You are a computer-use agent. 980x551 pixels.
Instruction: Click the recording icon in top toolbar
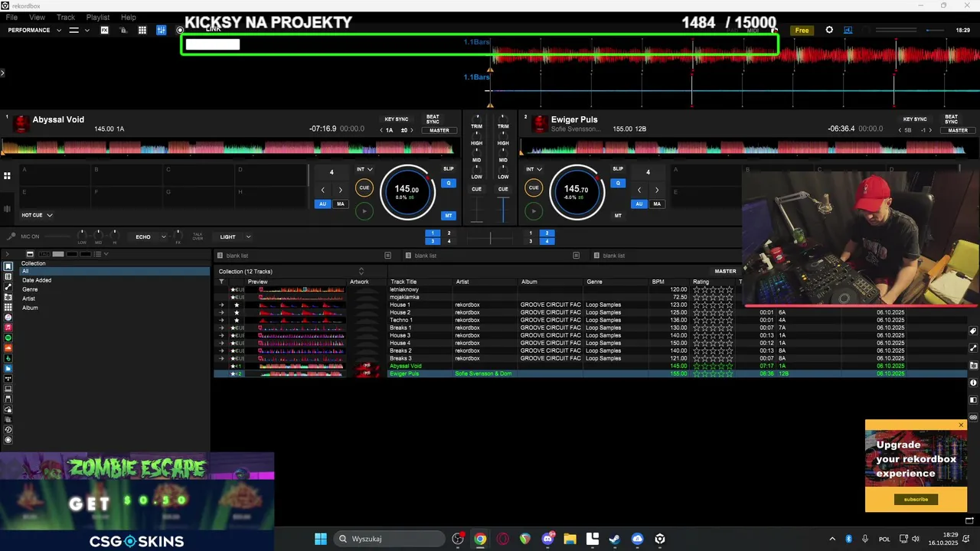point(180,31)
